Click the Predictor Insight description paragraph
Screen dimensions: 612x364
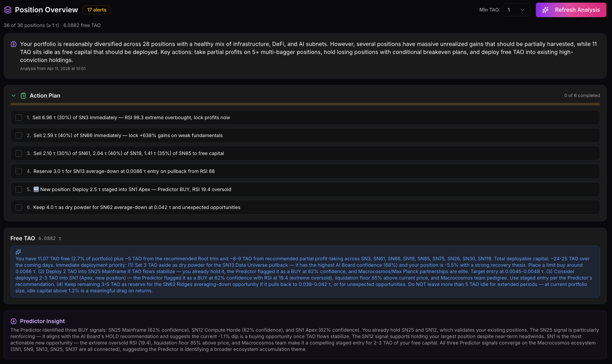305,340
